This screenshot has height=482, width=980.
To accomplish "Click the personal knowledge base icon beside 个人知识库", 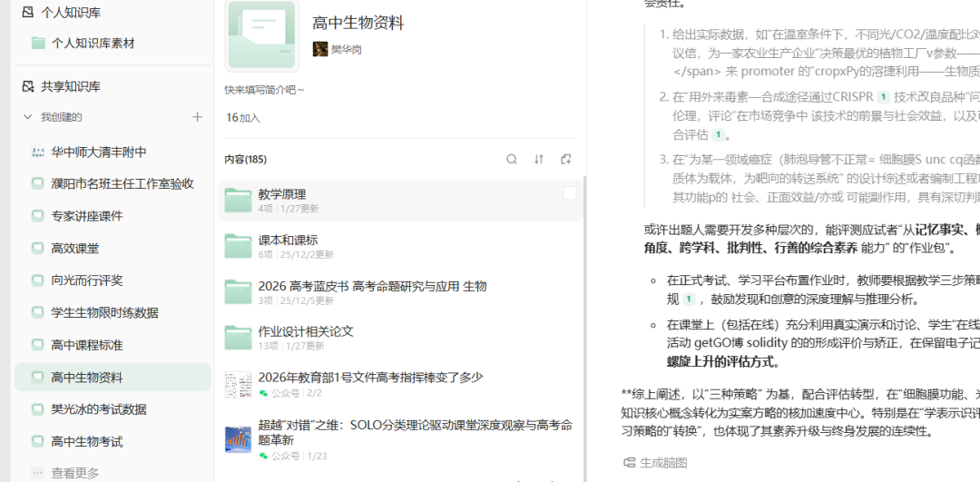I will [27, 12].
